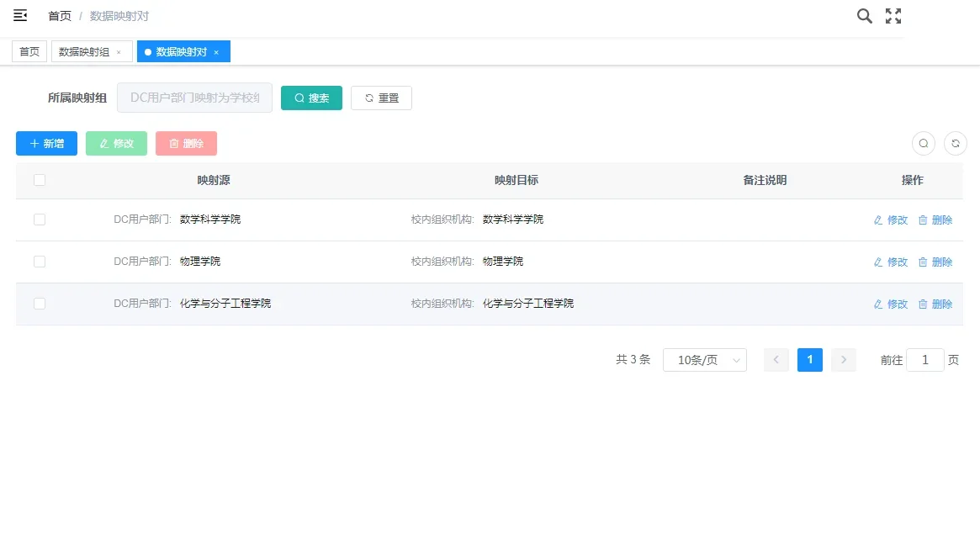Edit the 化学与分子工程学院 mapping row
Image resolution: width=980 pixels, height=545 pixels.
tap(891, 304)
